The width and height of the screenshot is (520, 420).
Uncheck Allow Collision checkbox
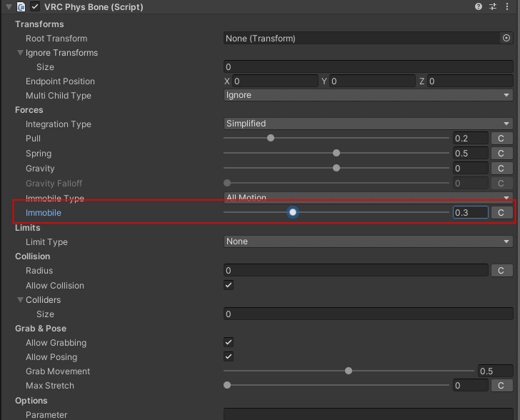(229, 285)
